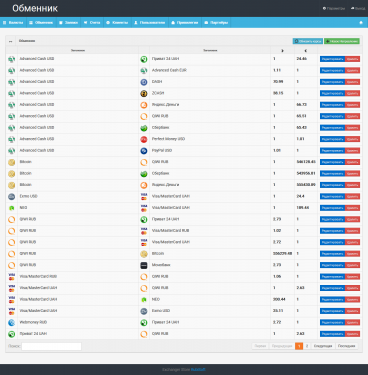Click the blue PayPal USD icon
This screenshot has height=375, width=368.
point(144,151)
